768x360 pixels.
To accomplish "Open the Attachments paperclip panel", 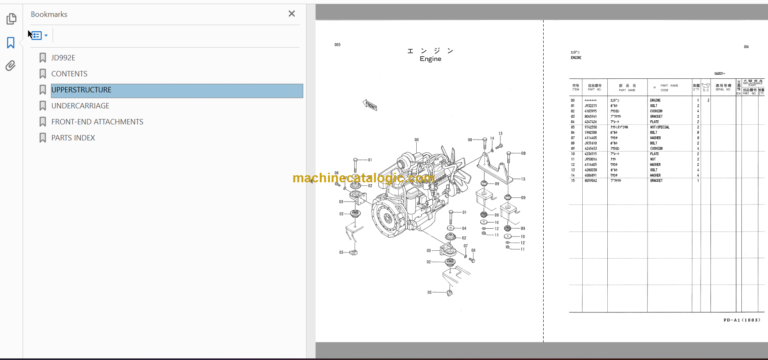I will tap(11, 66).
